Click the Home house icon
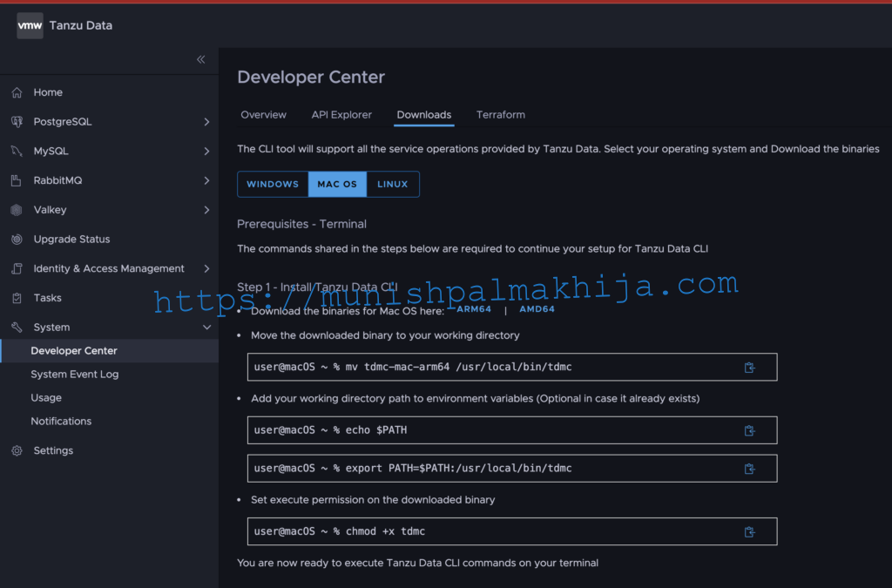 17,92
